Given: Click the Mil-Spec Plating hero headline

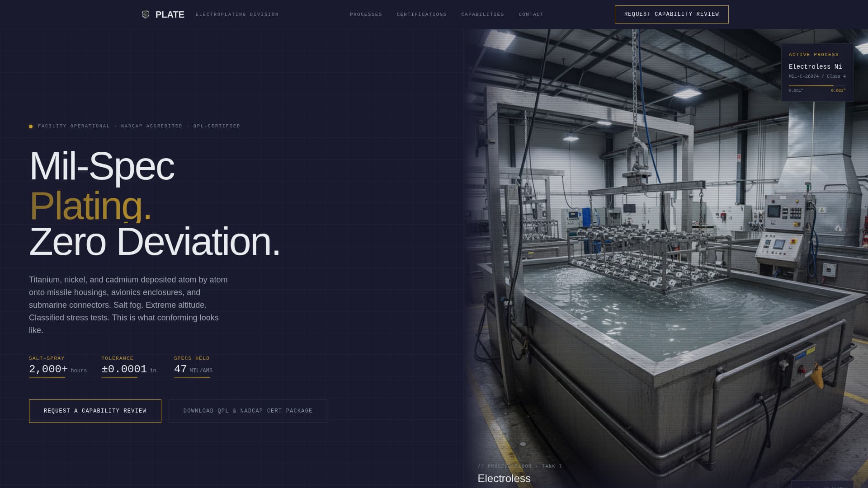Looking at the screenshot, I should pyautogui.click(x=154, y=203).
